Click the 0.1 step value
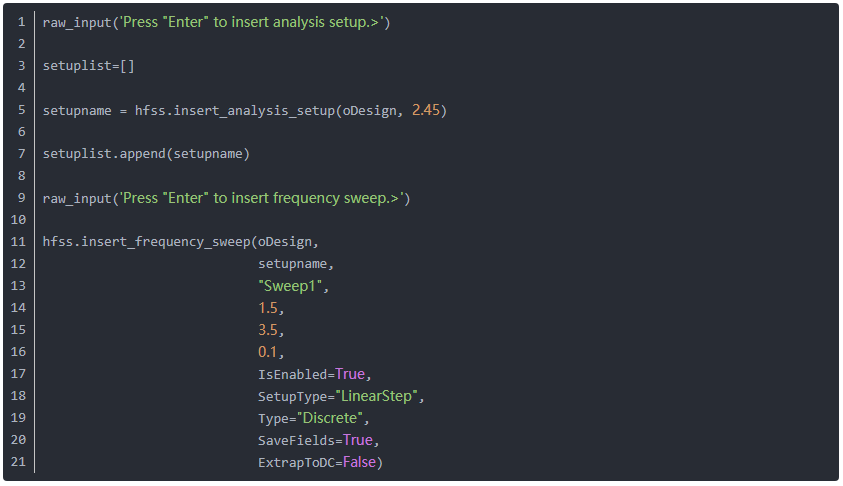This screenshot has height=486, width=843. (x=268, y=352)
